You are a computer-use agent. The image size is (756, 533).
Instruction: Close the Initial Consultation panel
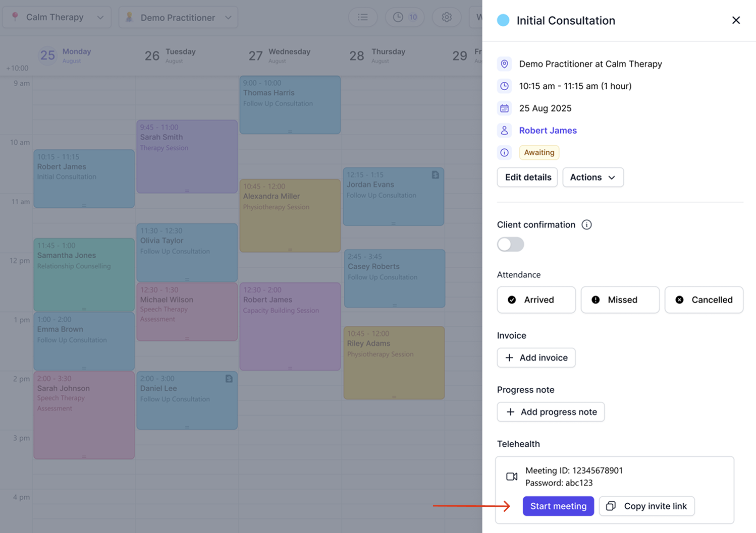(736, 20)
